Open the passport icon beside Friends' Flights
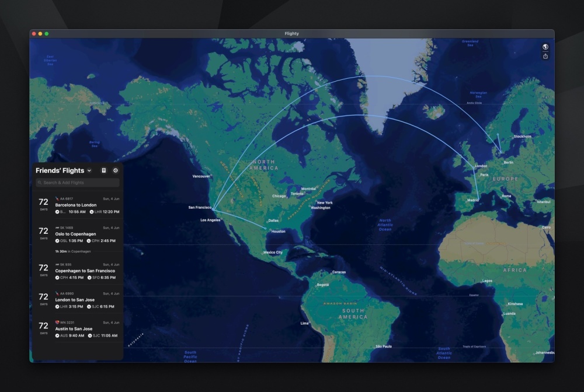The height and width of the screenshot is (392, 584). point(104,170)
